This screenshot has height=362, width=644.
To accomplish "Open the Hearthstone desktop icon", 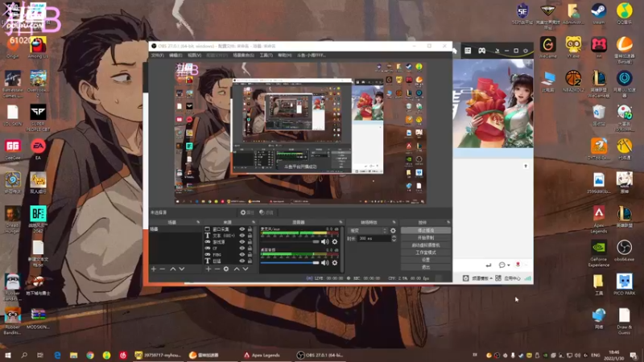I will coord(12,183).
